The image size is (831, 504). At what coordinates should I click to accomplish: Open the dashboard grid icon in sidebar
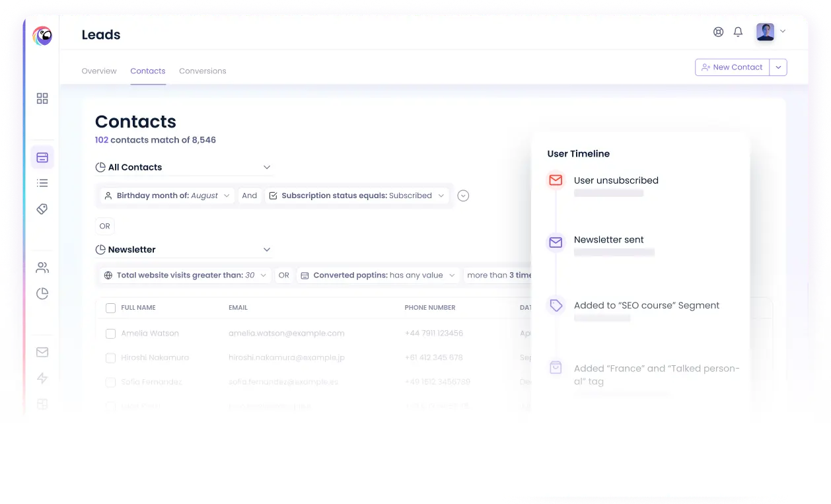pos(42,98)
